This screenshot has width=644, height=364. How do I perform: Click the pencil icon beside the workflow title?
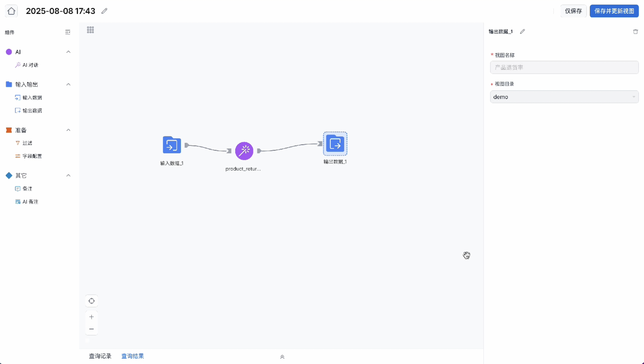click(x=104, y=11)
